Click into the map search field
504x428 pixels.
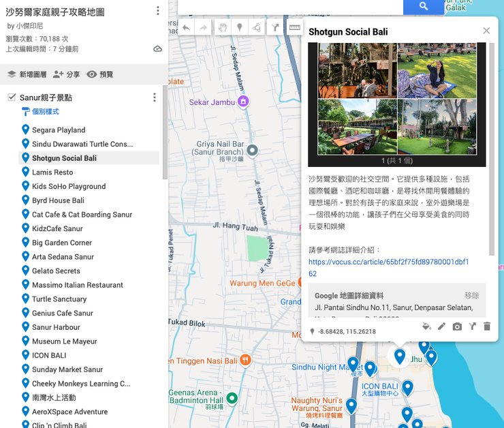[x=291, y=6]
